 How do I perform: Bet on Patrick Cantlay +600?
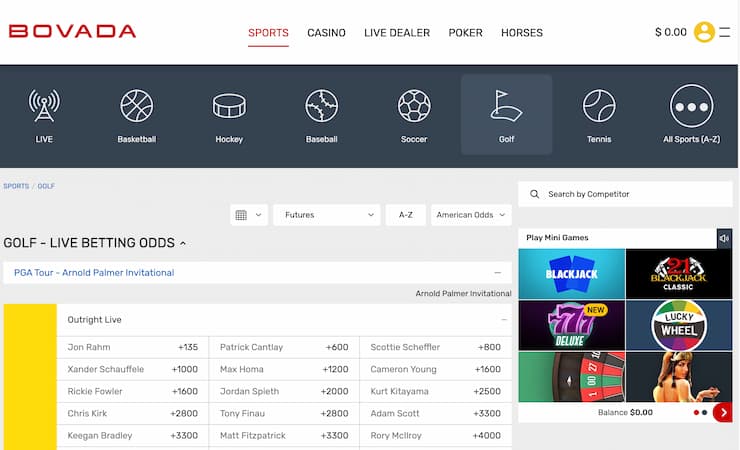284,347
